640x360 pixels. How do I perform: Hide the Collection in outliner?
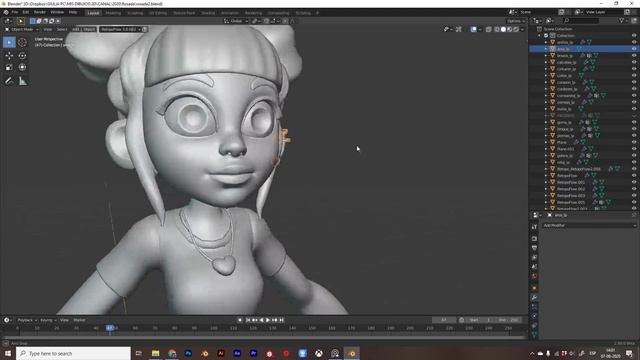[634, 36]
